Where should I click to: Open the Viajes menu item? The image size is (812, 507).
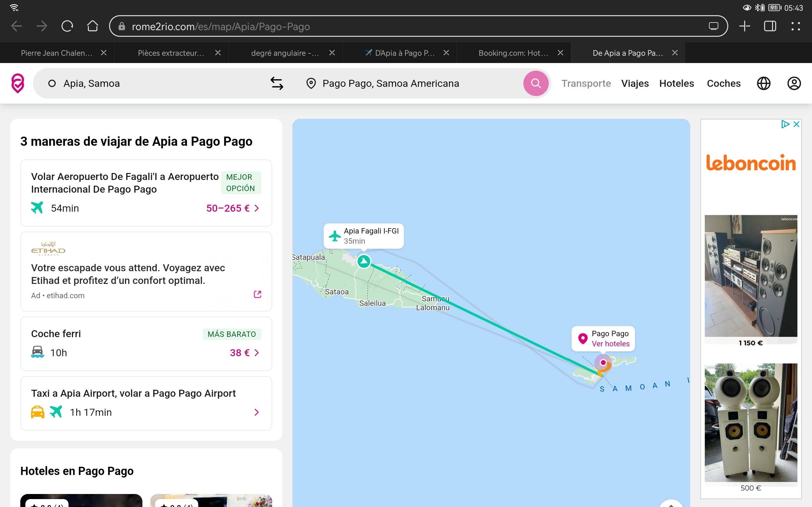pos(635,83)
